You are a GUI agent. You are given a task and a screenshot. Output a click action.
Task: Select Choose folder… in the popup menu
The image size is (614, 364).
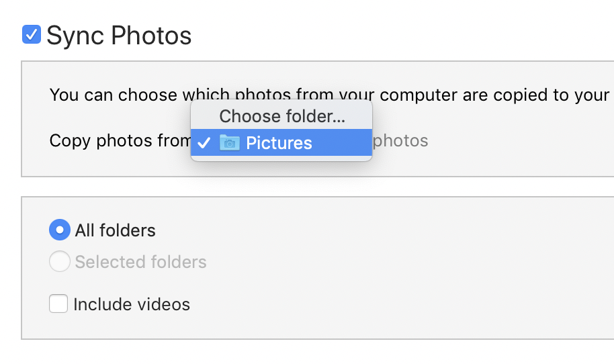(x=281, y=116)
